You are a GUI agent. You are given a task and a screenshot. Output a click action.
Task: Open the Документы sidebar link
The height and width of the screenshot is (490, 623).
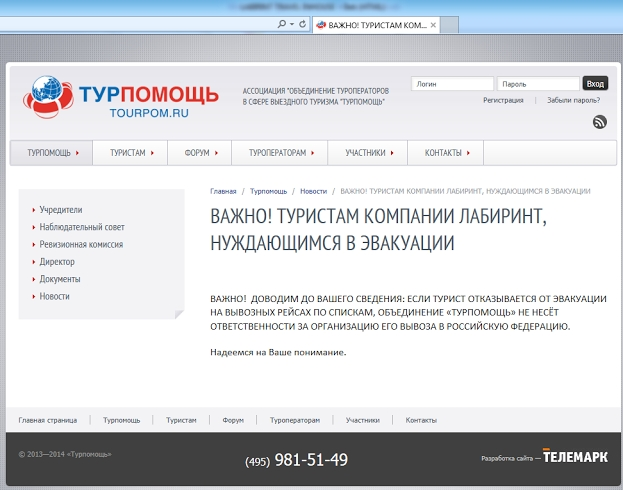pyautogui.click(x=60, y=279)
